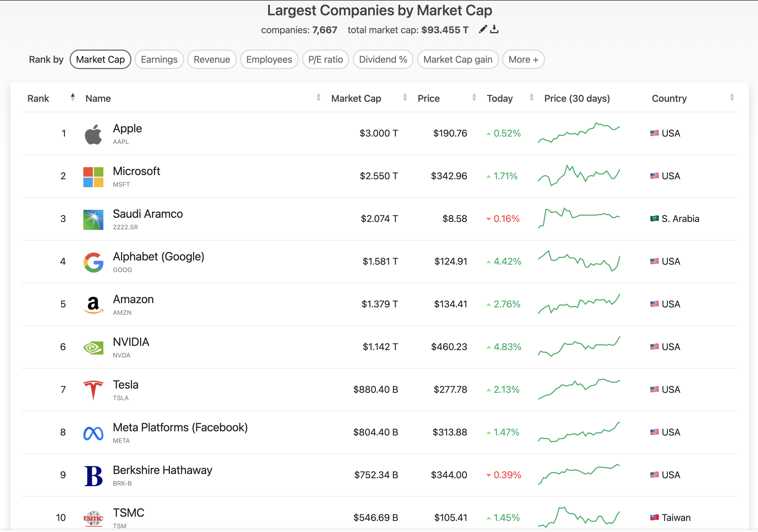758x532 pixels.
Task: Click TSMC 30-day price sparkline chart
Action: [x=578, y=517]
